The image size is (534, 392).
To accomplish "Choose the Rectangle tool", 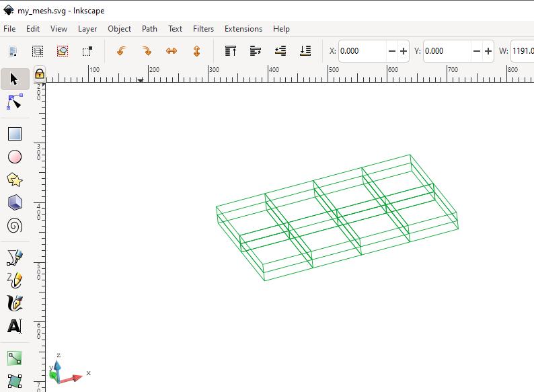I will pos(15,134).
